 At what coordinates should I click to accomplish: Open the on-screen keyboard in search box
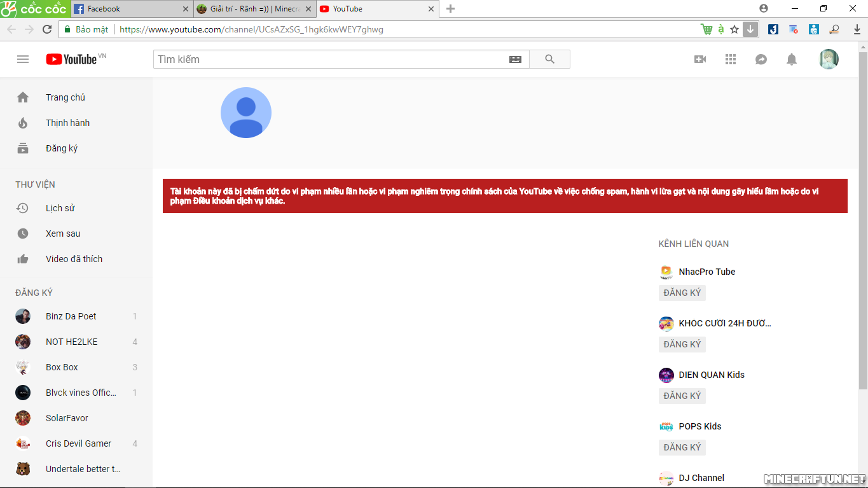(515, 59)
